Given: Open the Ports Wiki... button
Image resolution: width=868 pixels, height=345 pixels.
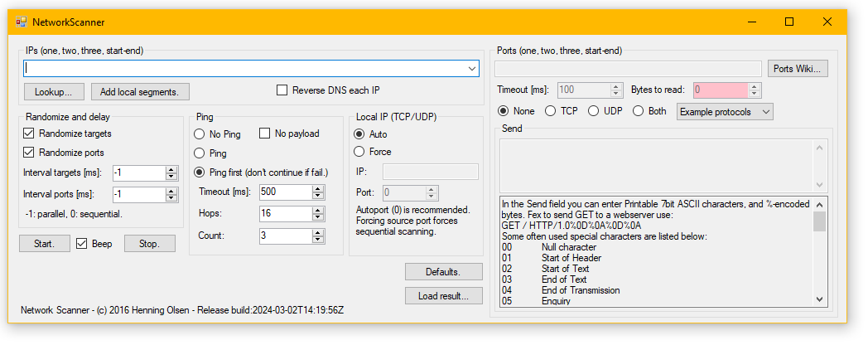Looking at the screenshot, I should point(798,69).
